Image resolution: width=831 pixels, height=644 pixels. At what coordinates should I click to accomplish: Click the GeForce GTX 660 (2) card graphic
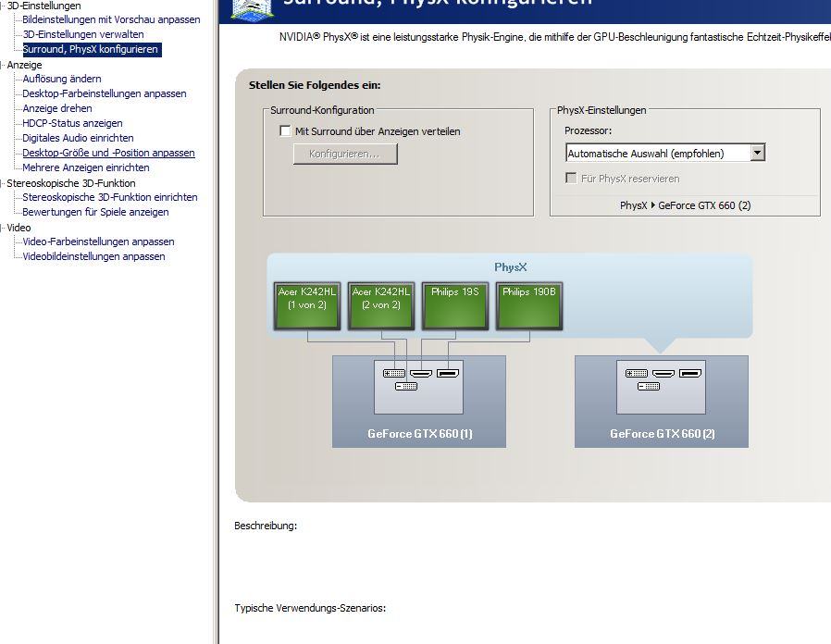click(662, 402)
